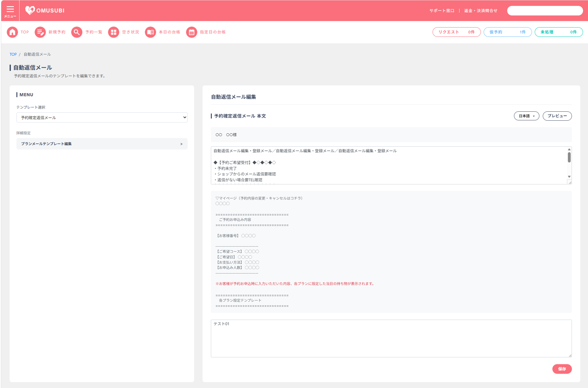The width and height of the screenshot is (588, 388).
Task: Open 指定日の台帳 navigation item
Action: tap(213, 32)
